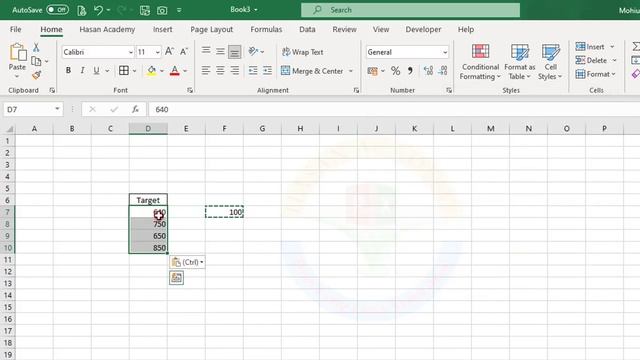The width and height of the screenshot is (640, 360).
Task: Click the Insert cells button
Action: tap(590, 47)
